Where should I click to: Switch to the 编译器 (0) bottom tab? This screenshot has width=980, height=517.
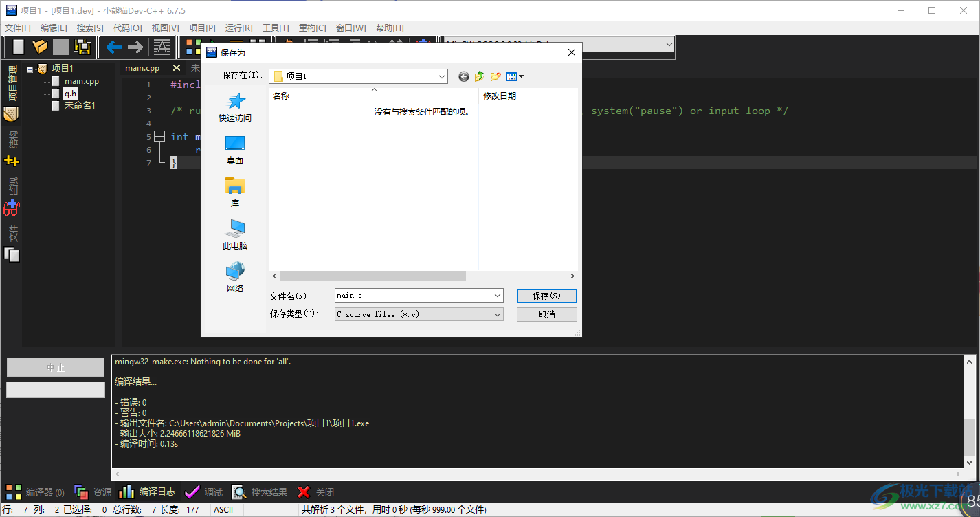click(x=36, y=492)
